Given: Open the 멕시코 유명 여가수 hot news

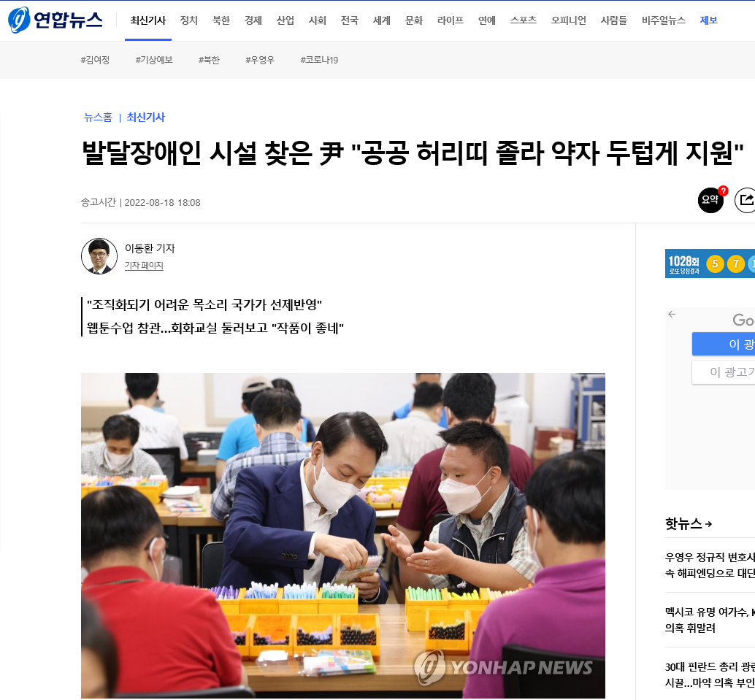Looking at the screenshot, I should (710, 620).
